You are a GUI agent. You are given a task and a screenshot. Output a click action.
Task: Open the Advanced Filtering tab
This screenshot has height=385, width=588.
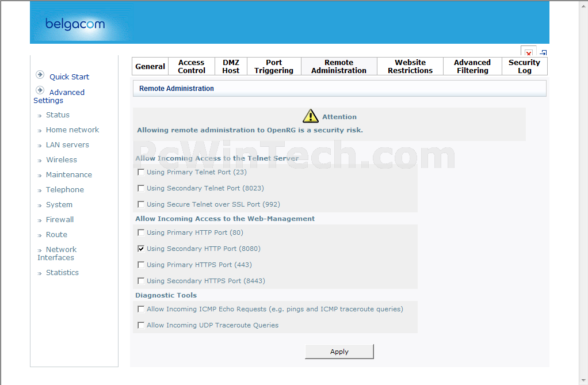[x=472, y=66]
